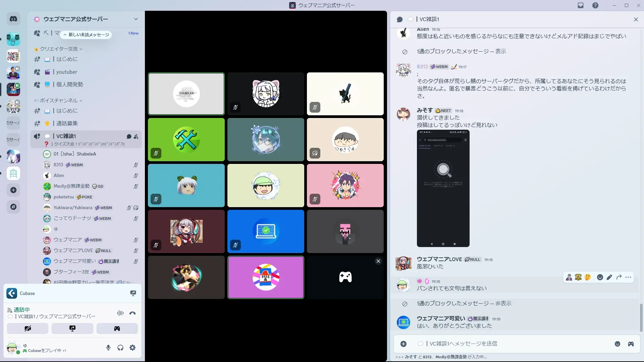
Task: Open the emoji picker in the message box
Action: click(617, 344)
